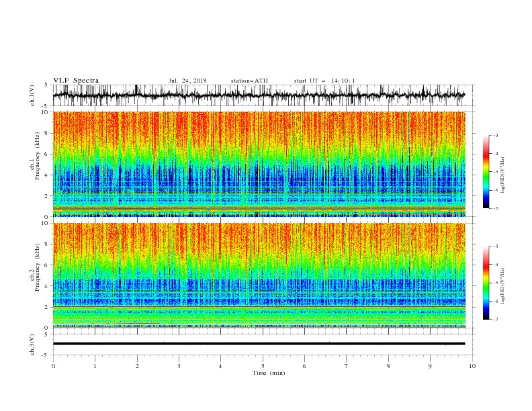532x411 pixels.
Task: Click time axis tick label '5'
Action: coord(263,366)
